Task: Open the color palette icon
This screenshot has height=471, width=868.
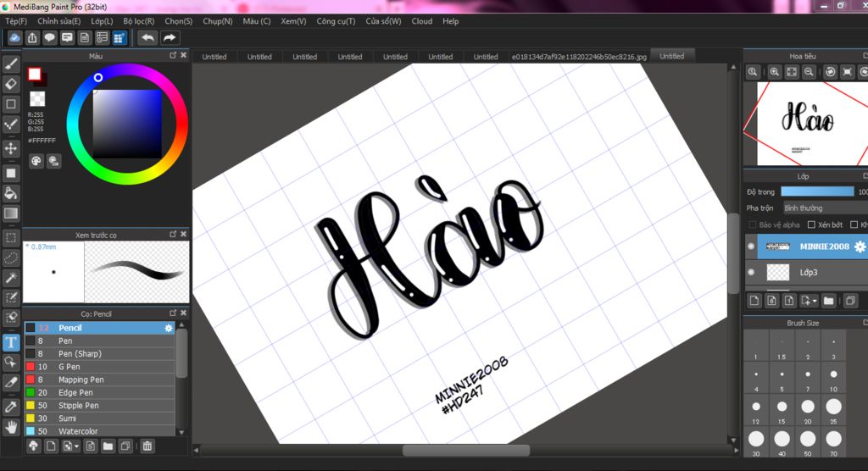Action: (x=36, y=161)
